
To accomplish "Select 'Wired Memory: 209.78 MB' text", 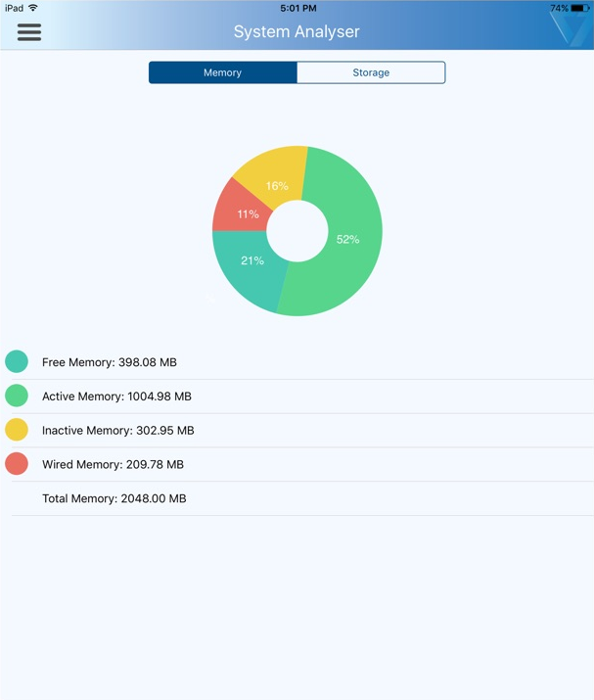I will coord(113,464).
